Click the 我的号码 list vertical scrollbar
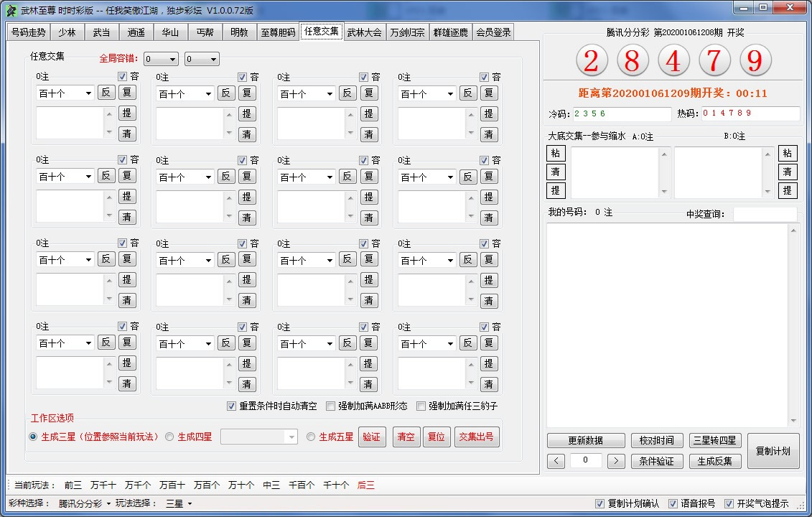This screenshot has height=517, width=812. tap(793, 325)
